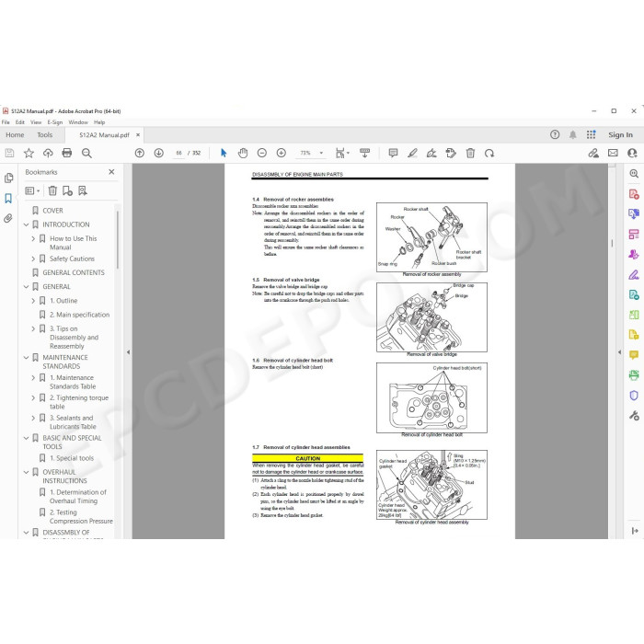Choose the Selection arrow tool

tap(224, 154)
